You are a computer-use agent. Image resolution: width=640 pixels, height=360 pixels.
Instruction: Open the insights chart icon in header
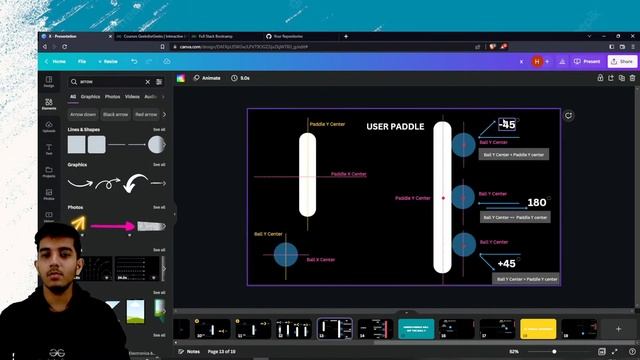click(x=562, y=62)
